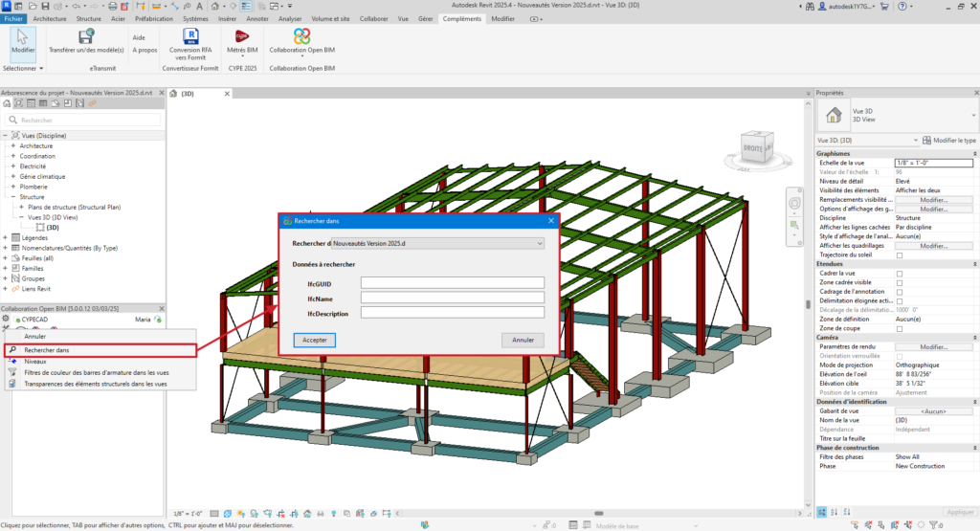Click the help question mark icon in title bar
Viewport: 980px width, 531px height.
(x=902, y=7)
